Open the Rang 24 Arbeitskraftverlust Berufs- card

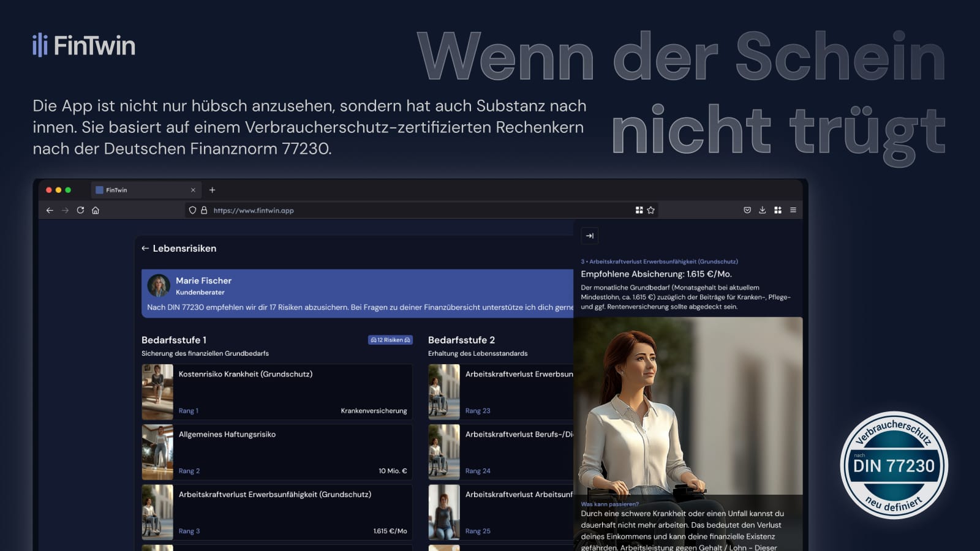[x=500, y=452]
